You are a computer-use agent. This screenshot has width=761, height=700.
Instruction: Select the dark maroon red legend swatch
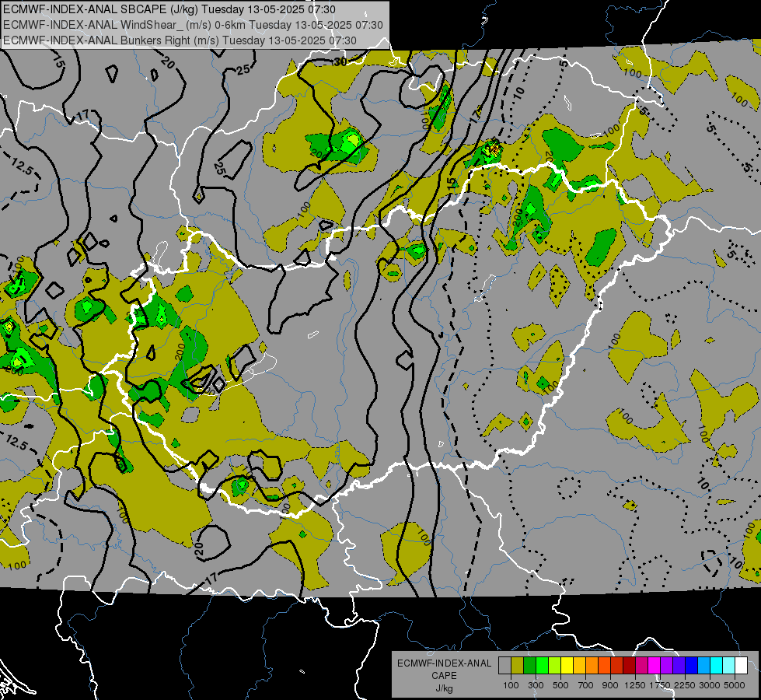point(630,666)
